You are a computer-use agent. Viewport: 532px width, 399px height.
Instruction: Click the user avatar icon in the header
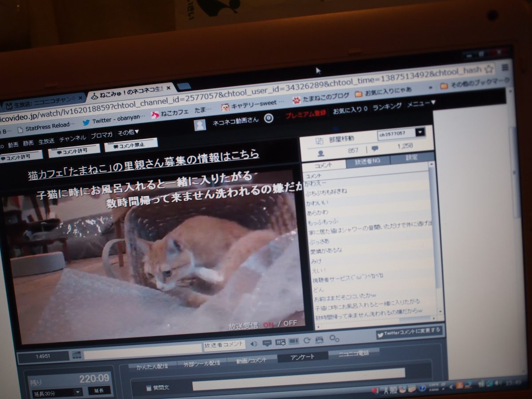(200, 125)
